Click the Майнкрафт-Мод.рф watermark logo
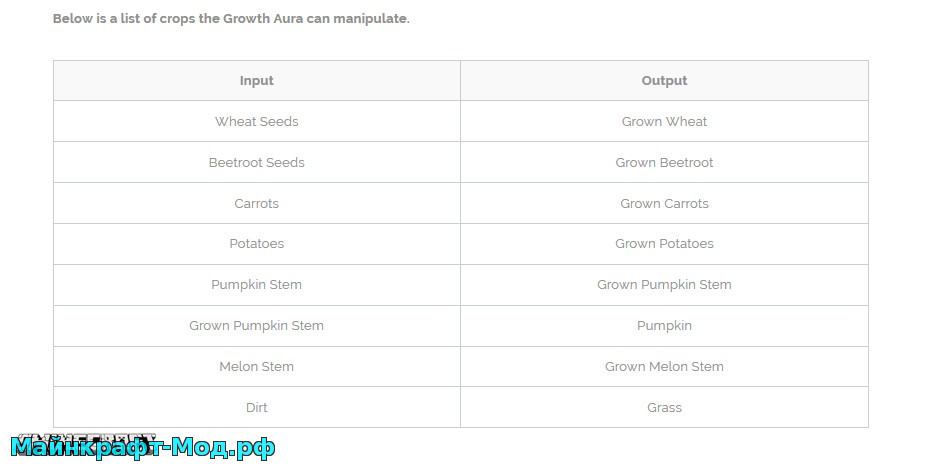 (x=143, y=446)
